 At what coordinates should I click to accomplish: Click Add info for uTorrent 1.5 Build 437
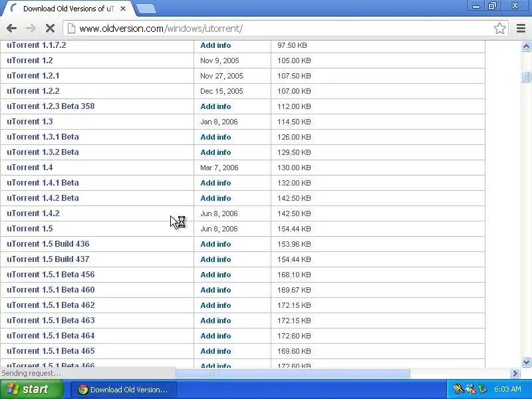(x=215, y=259)
